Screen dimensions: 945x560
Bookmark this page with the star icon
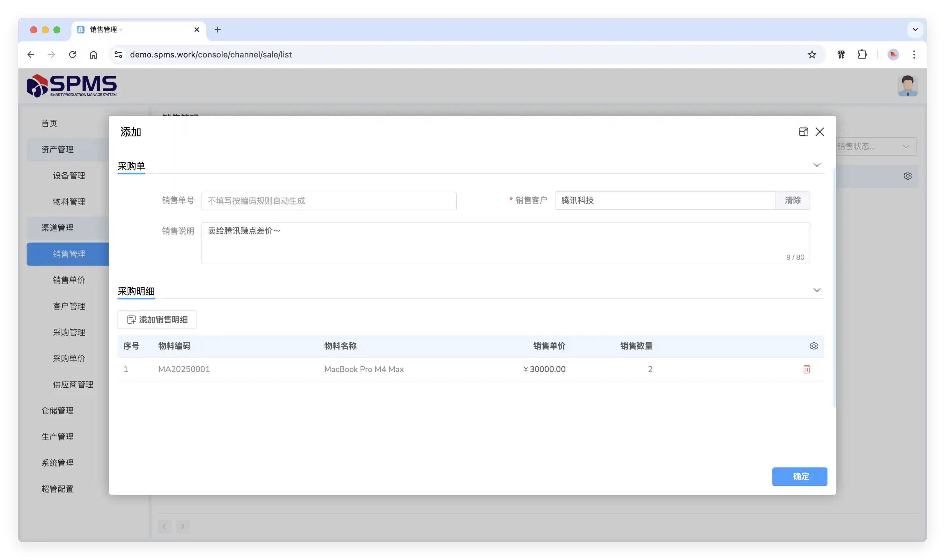pyautogui.click(x=812, y=55)
